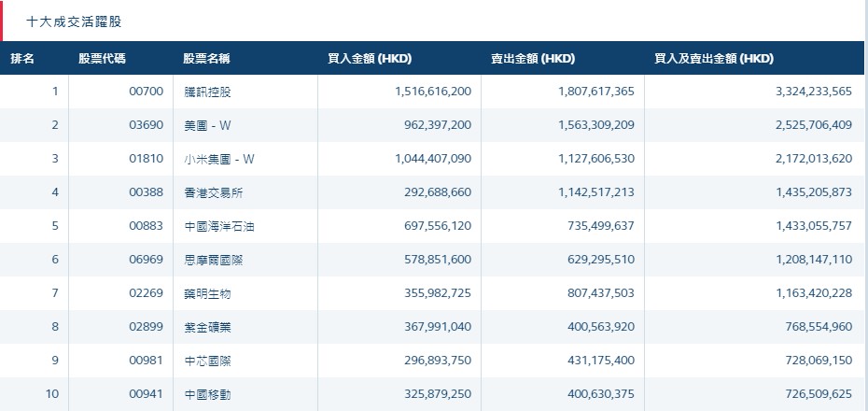Click total amount 2,525,706,409
The height and width of the screenshot is (411, 868).
coord(814,125)
